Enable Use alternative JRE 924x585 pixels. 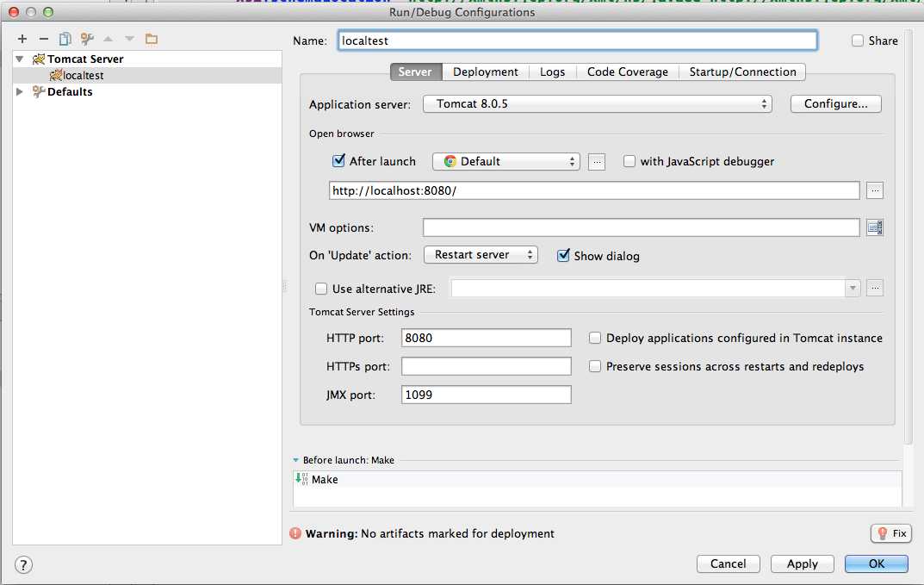coord(321,289)
